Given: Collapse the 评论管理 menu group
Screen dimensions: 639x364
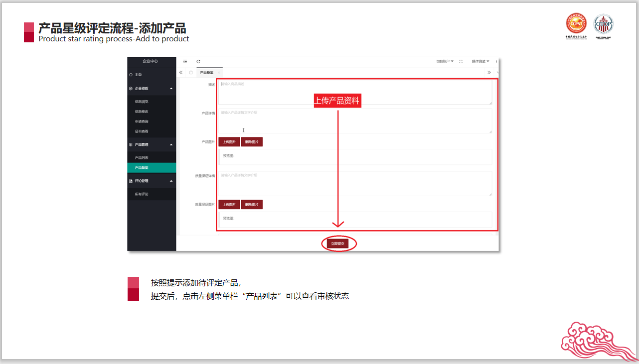Looking at the screenshot, I should [x=152, y=181].
